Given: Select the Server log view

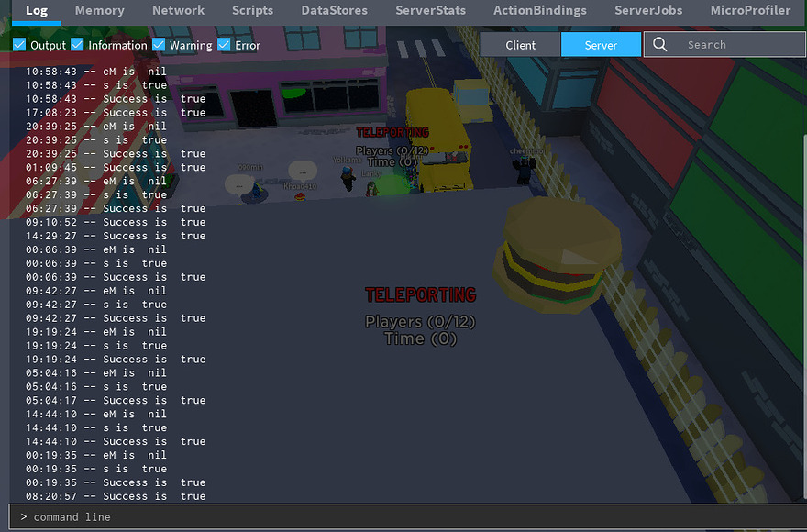Looking at the screenshot, I should click(x=601, y=44).
